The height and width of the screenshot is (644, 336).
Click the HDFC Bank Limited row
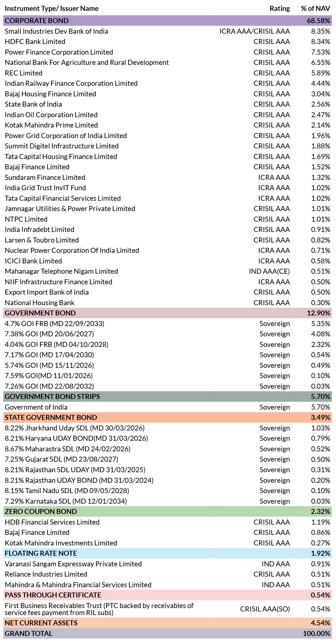click(168, 41)
